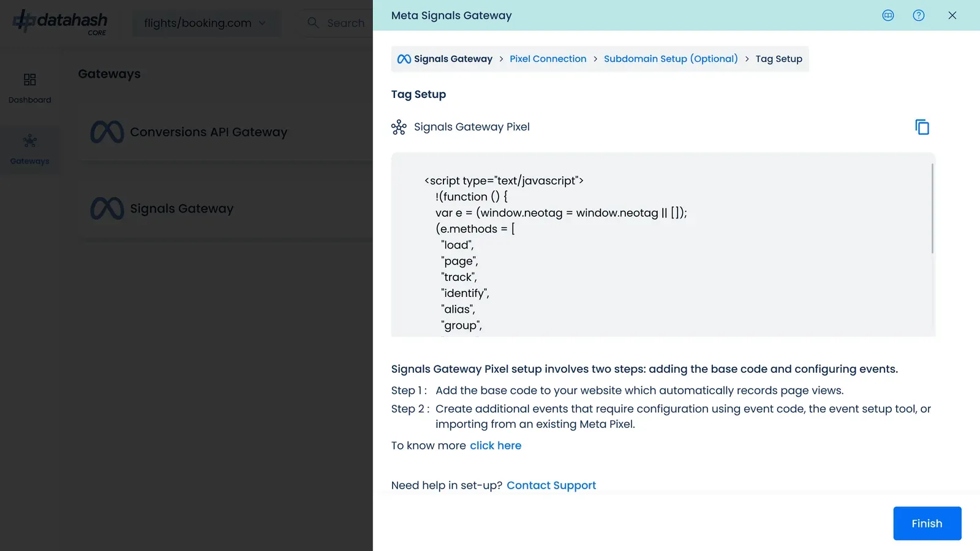Viewport: 980px width, 551px height.
Task: Click the "track", code line
Action: 459,277
